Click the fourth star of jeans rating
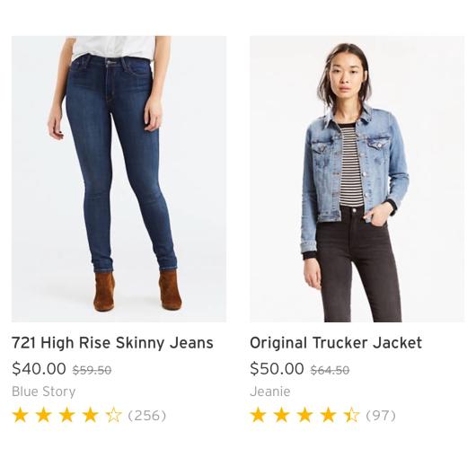The height and width of the screenshot is (449, 476). click(91, 415)
